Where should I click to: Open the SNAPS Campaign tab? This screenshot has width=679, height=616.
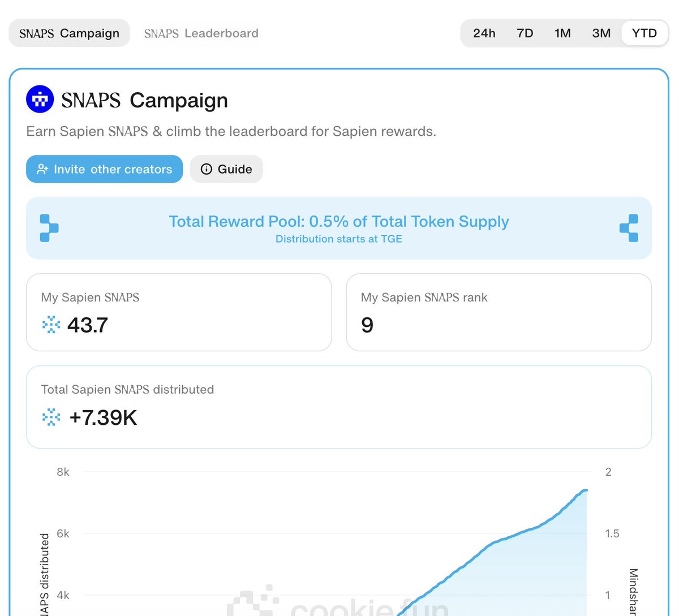click(69, 33)
